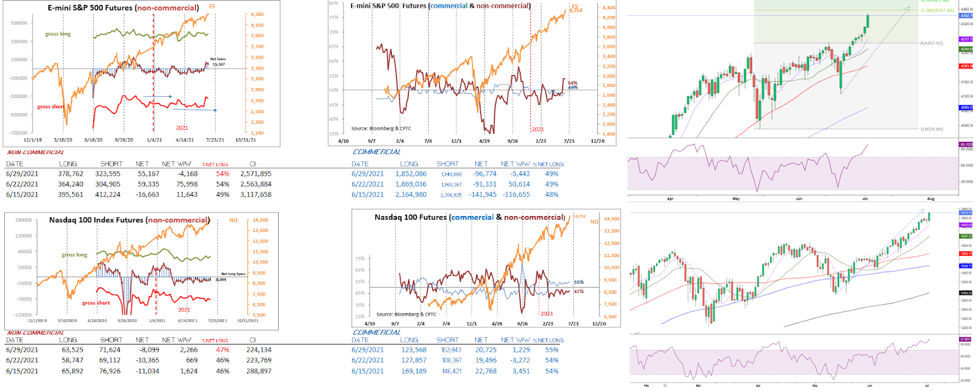Click the open interest value 3,117,658
This screenshot has height=391, width=980.
click(256, 195)
